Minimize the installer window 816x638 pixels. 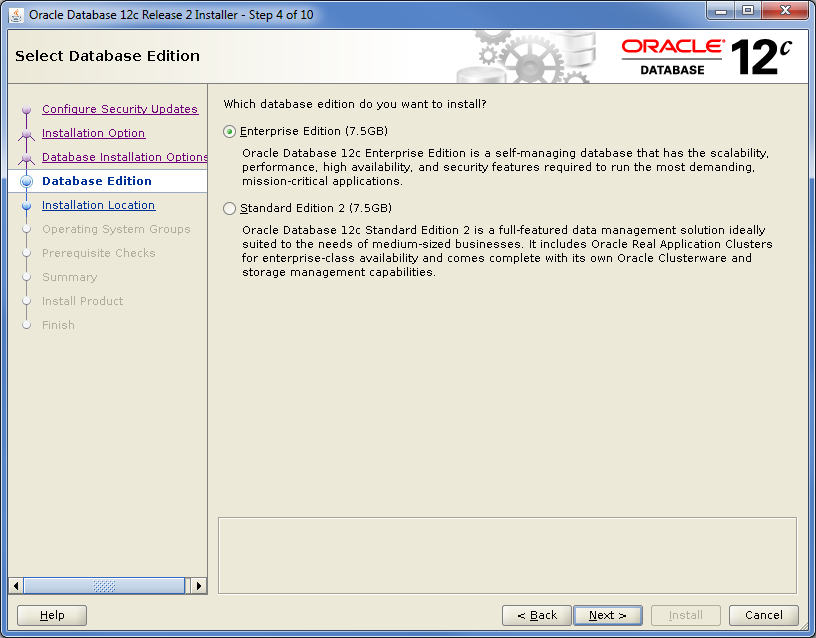click(x=721, y=11)
